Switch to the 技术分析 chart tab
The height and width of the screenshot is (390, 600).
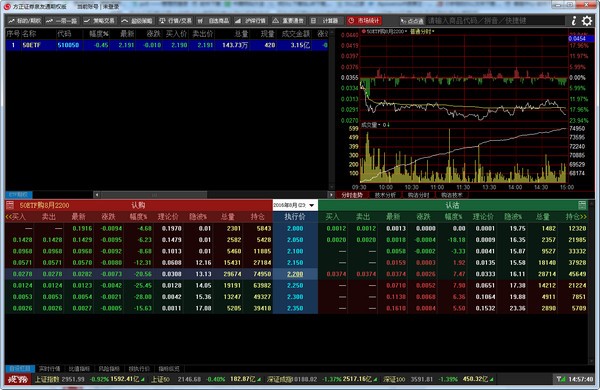click(x=385, y=195)
